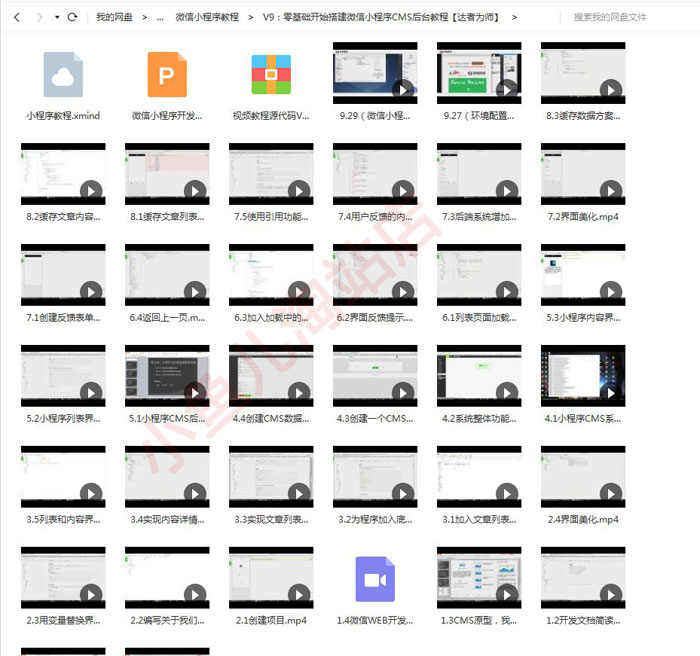Open the 5.2小程序列表界 video thumbnail

(63, 376)
